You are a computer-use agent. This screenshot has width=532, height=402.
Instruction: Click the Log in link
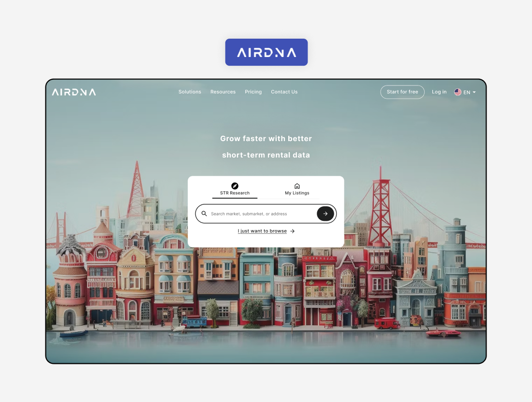(439, 92)
